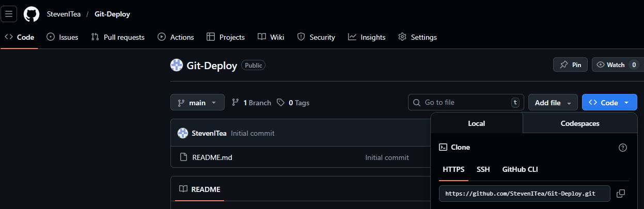The image size is (644, 209).
Task: Open the Issues tab
Action: (x=62, y=37)
